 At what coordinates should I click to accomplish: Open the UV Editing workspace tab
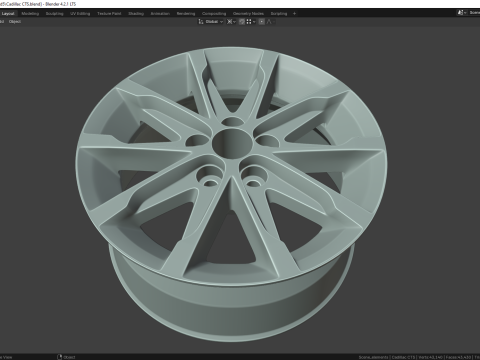coord(80,14)
